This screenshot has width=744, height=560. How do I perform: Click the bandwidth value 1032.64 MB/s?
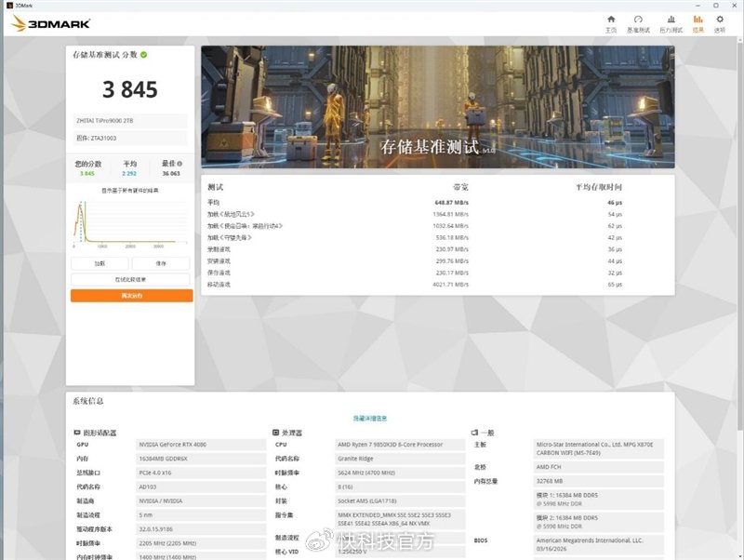(x=450, y=226)
